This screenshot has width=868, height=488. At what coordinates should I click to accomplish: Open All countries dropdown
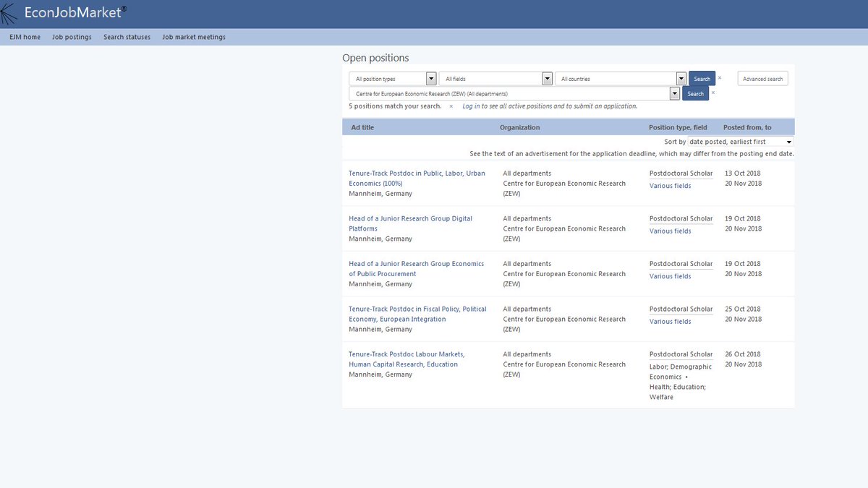(621, 79)
